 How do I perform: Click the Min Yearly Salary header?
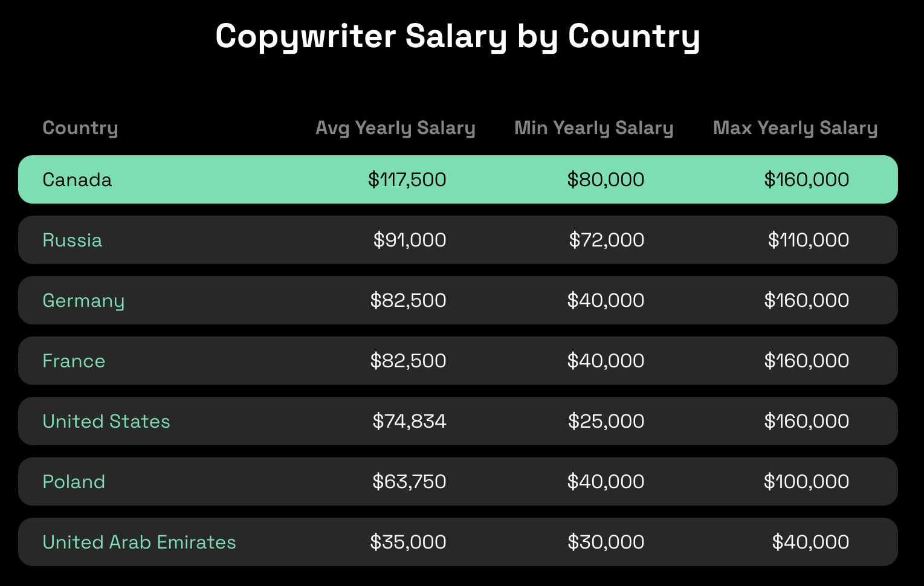pyautogui.click(x=593, y=128)
